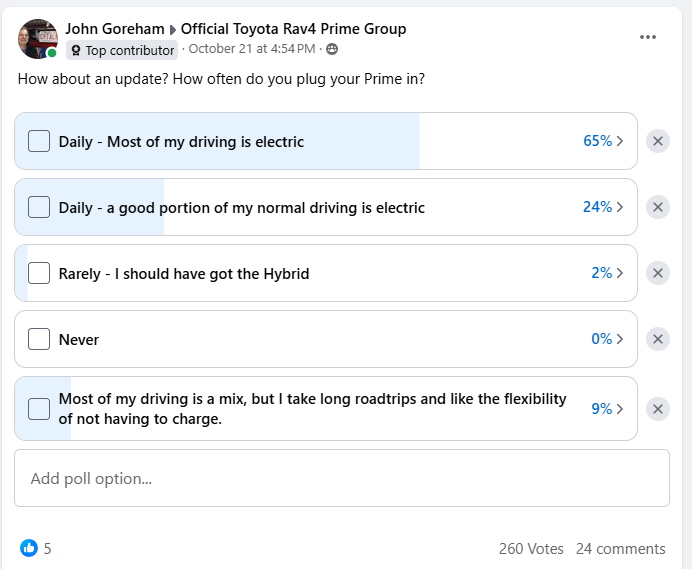
Task: Remove the 'Daily - Most of my driving' option
Action: click(657, 141)
